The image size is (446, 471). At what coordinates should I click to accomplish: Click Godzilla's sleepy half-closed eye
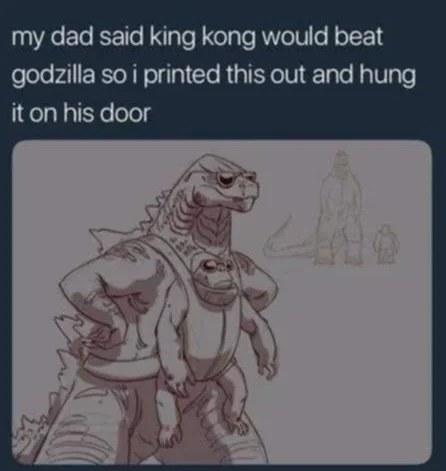coord(229,179)
